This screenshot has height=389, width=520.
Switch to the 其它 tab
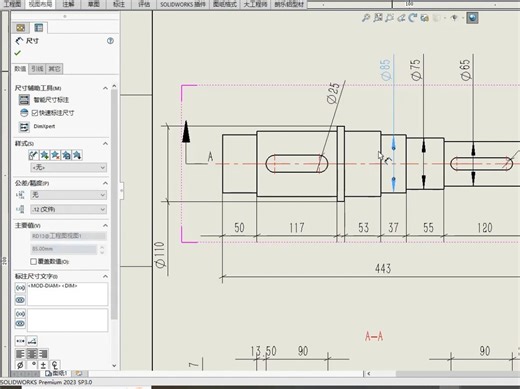tap(54, 69)
